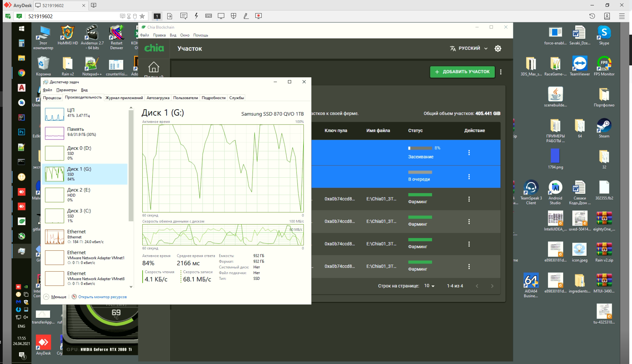Click the ДОБАВИТЬ УЧАСТОК button
Screen dimensions: 632x364
click(462, 72)
